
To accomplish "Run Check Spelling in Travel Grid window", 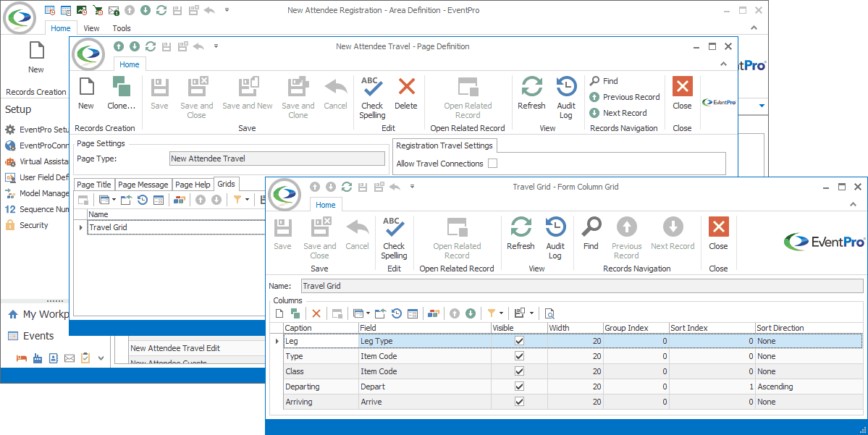I will (394, 238).
